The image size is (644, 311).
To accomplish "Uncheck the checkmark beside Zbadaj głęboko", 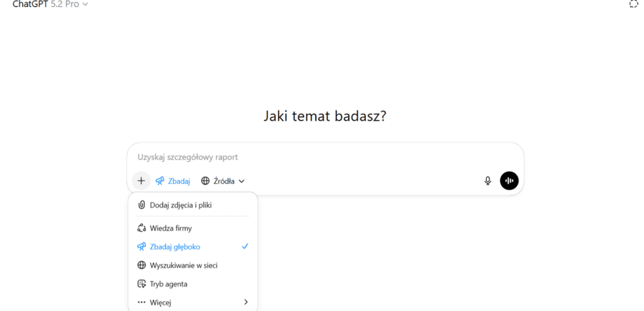I will pyautogui.click(x=245, y=247).
